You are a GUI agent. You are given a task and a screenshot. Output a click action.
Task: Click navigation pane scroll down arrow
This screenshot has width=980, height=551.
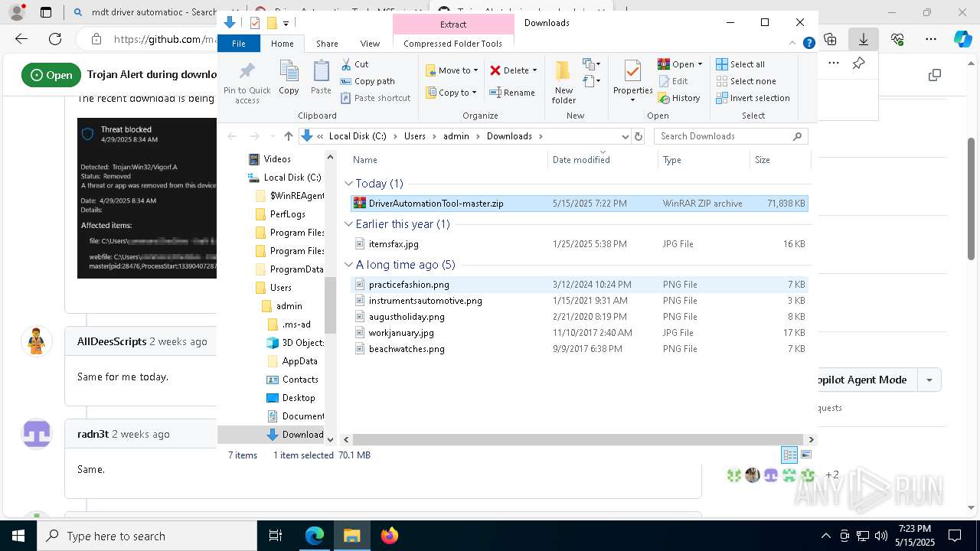(331, 440)
